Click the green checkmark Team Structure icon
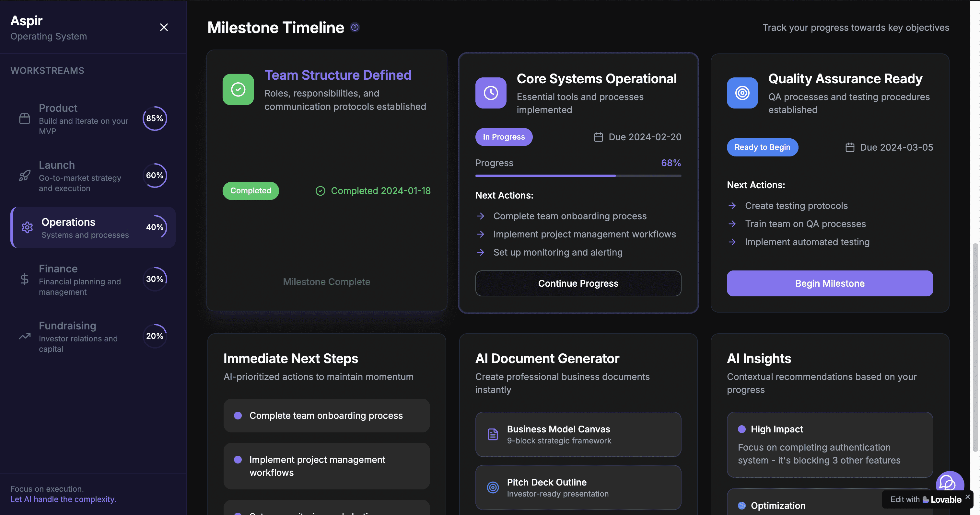The image size is (980, 515). (x=238, y=89)
